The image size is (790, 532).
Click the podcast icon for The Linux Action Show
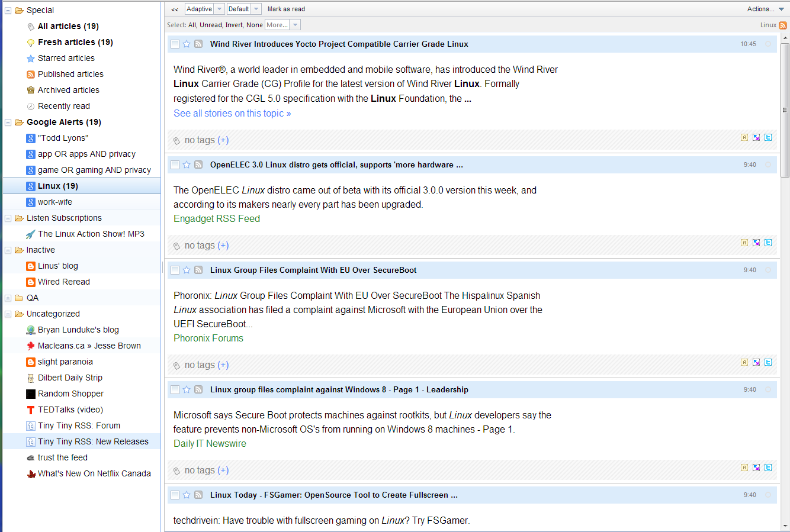coord(31,234)
